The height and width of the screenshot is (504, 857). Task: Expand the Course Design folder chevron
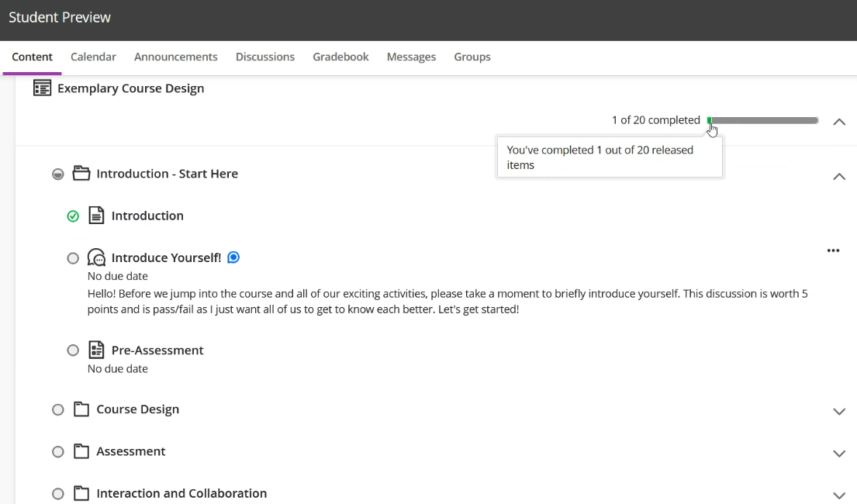pos(838,411)
